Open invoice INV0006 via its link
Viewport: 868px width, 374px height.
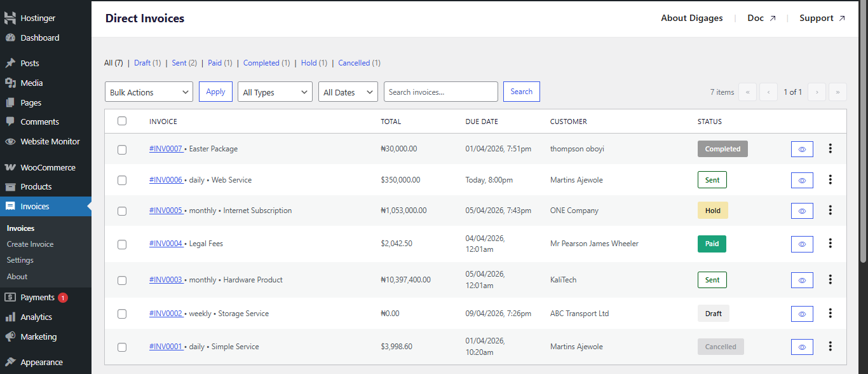pos(166,179)
